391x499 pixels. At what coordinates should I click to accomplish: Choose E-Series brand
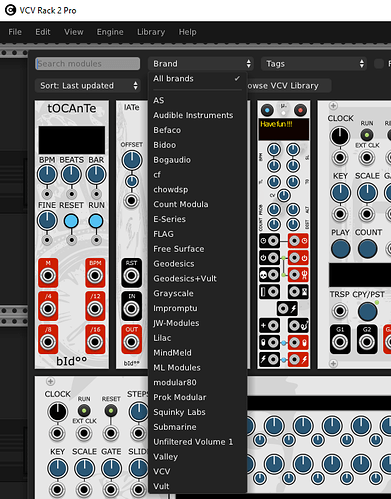[x=197, y=219]
